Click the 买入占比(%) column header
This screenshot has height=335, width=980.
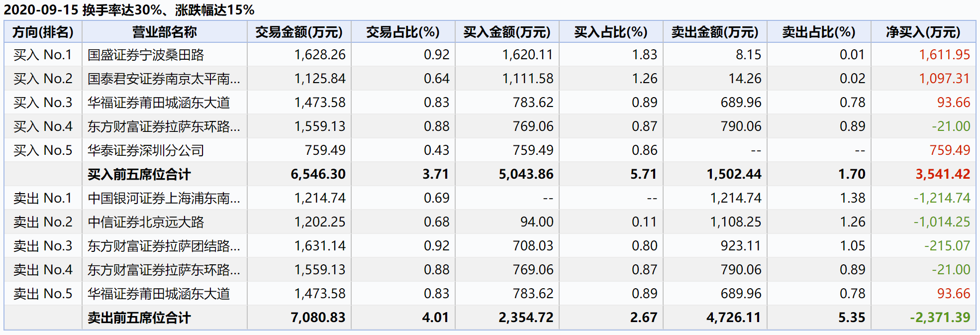click(611, 32)
